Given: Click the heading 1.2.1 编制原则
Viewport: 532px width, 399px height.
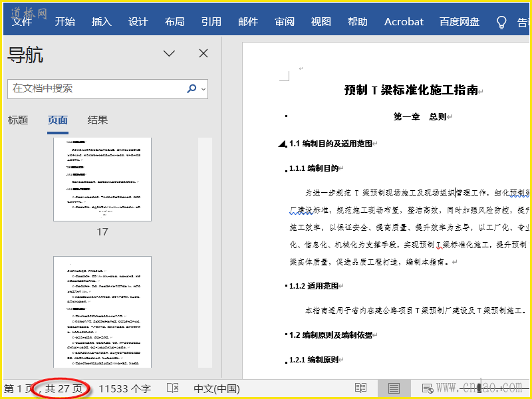Looking at the screenshot, I should [314, 360].
